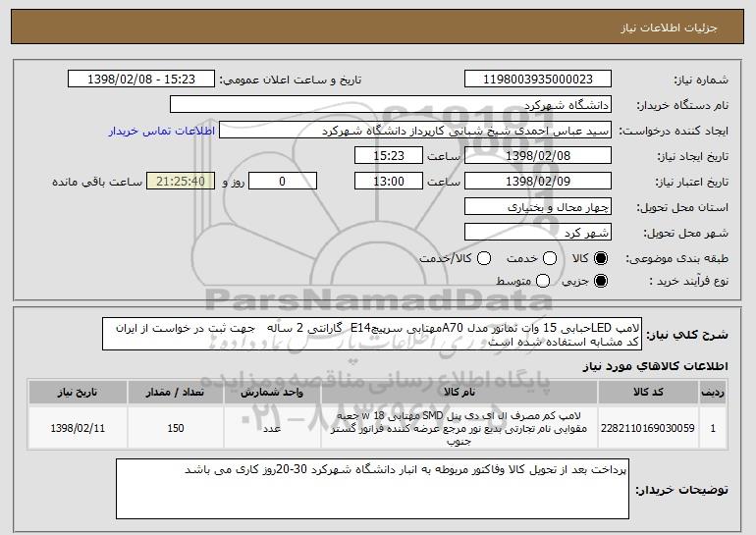
Task: Click the page title جزئیات اطلاعات نیاز
Action: [x=669, y=27]
